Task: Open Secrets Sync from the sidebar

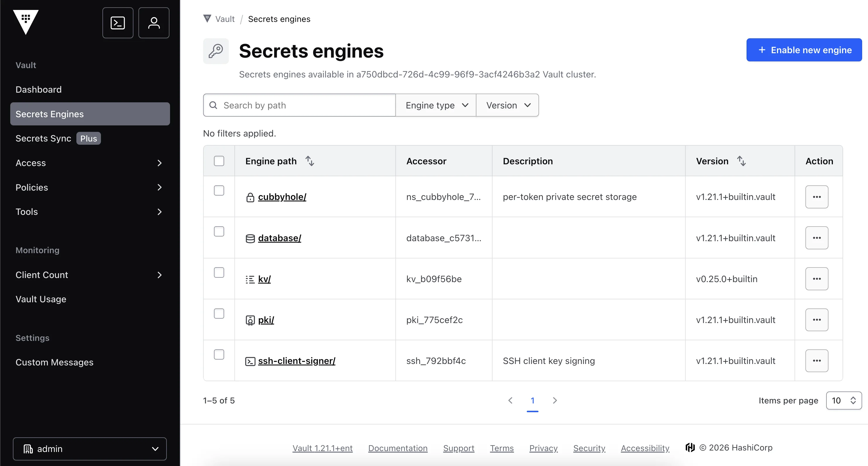Action: tap(43, 138)
